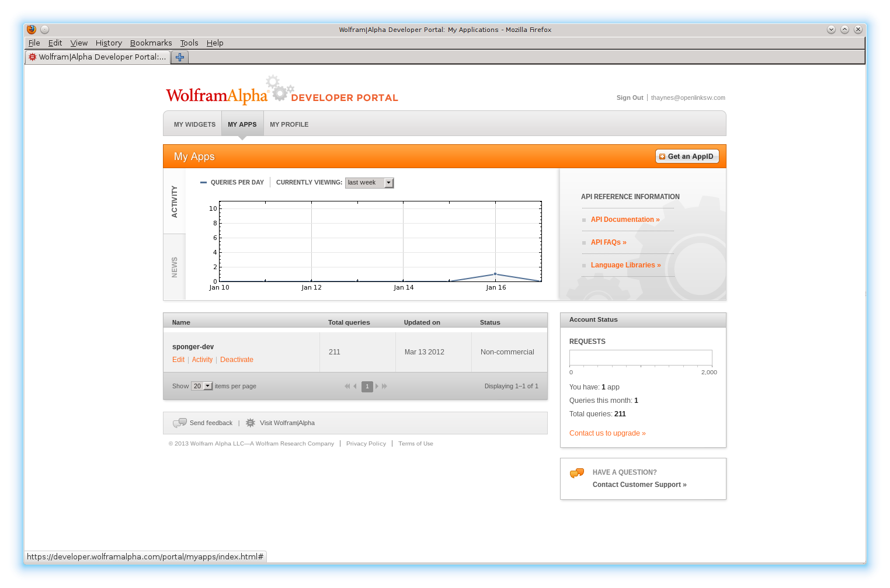Click the Requests usage progress bar

(x=641, y=357)
